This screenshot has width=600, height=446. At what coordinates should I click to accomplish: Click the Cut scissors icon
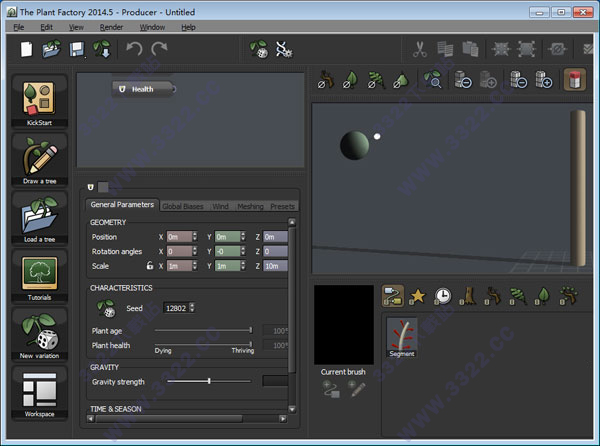click(x=420, y=49)
